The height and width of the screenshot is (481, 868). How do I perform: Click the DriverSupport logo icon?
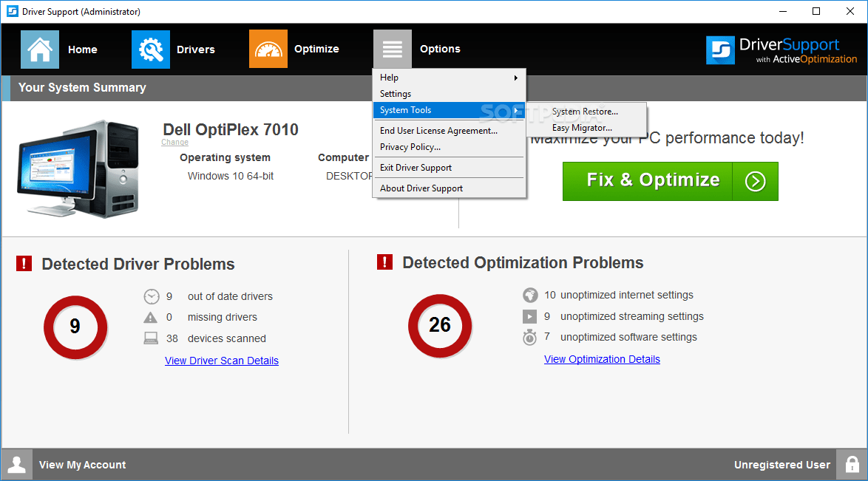pyautogui.click(x=720, y=50)
